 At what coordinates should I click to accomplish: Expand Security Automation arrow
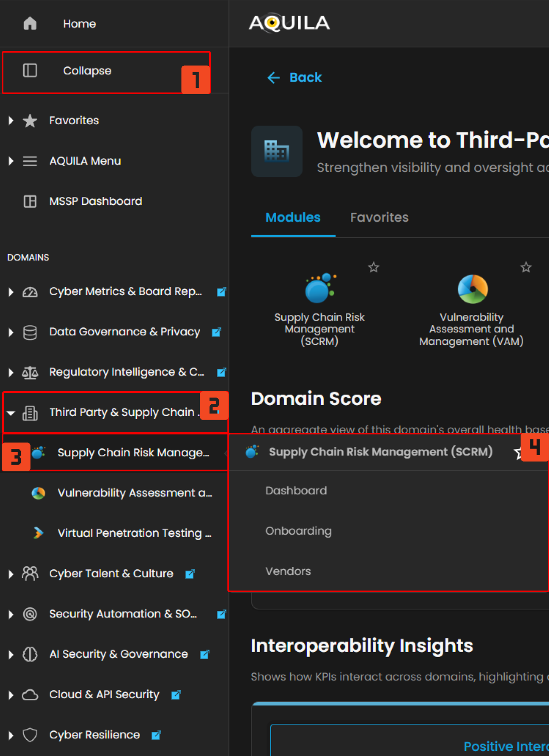(11, 614)
